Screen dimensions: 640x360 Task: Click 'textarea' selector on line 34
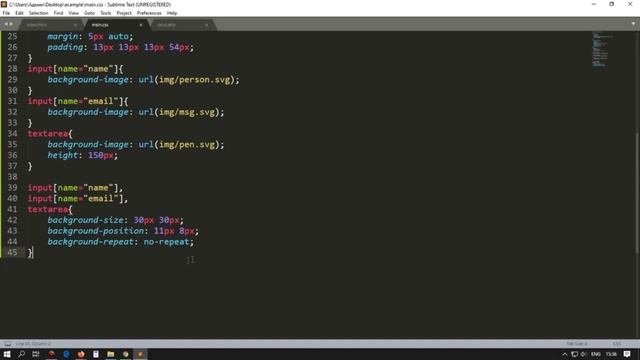48,133
